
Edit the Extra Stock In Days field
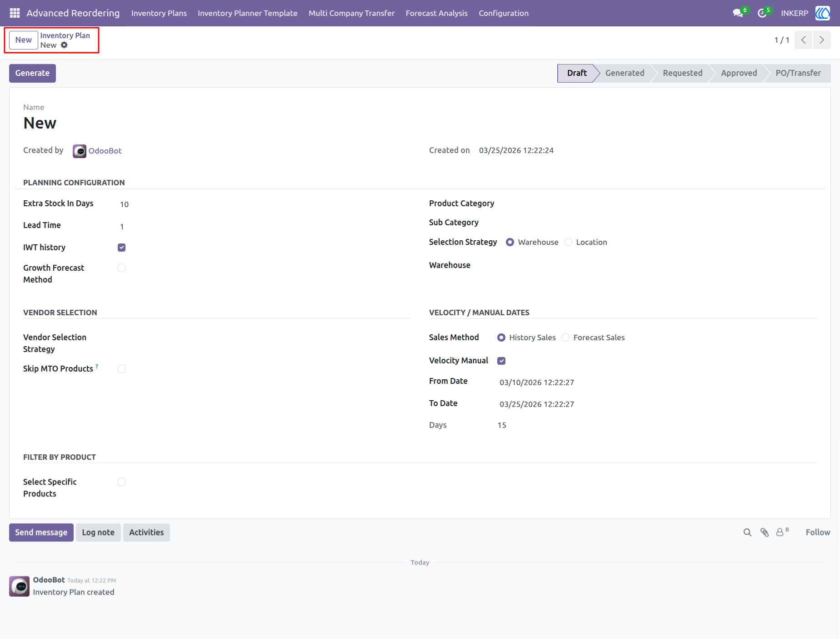264,204
